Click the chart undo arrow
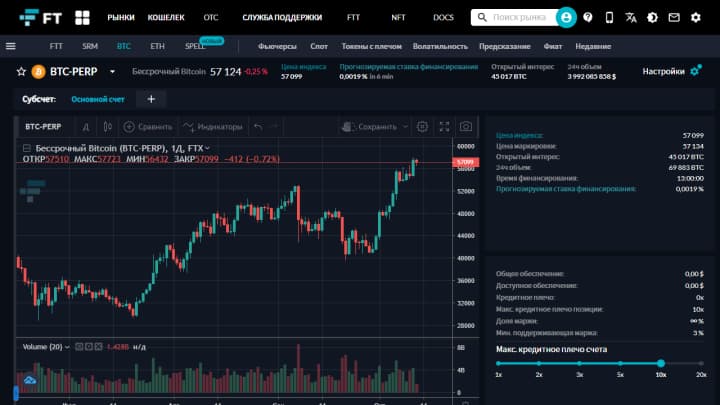This screenshot has height=405, width=720. (259, 127)
